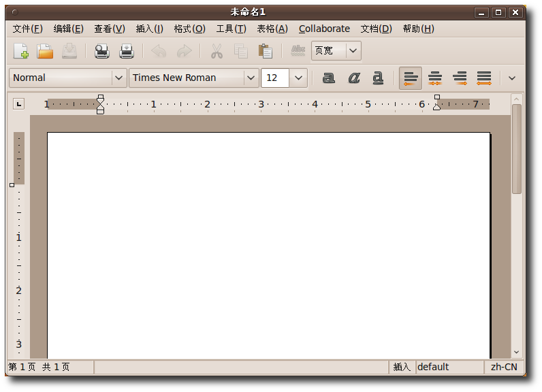Click the top margin marker on vertical ruler
542x392 pixels.
pyautogui.click(x=12, y=185)
